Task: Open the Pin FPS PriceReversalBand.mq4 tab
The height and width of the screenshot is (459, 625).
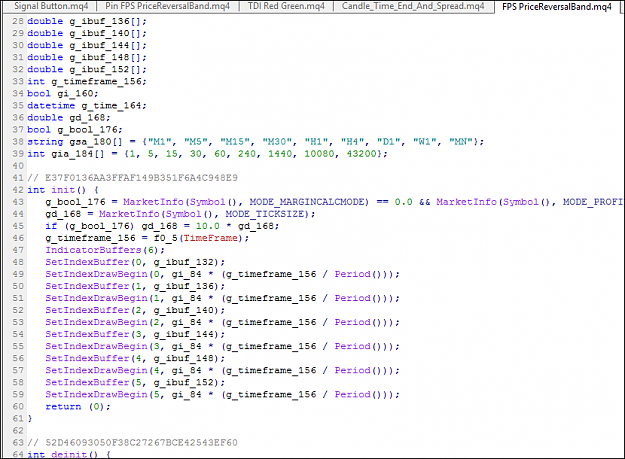Action: click(x=167, y=6)
